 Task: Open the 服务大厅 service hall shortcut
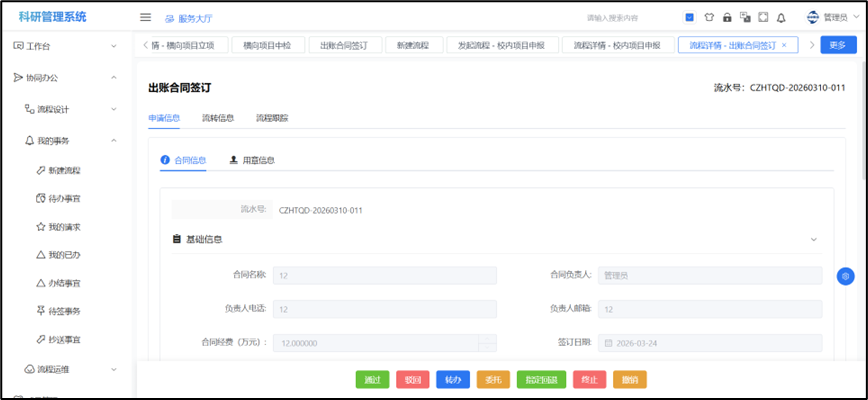point(188,18)
